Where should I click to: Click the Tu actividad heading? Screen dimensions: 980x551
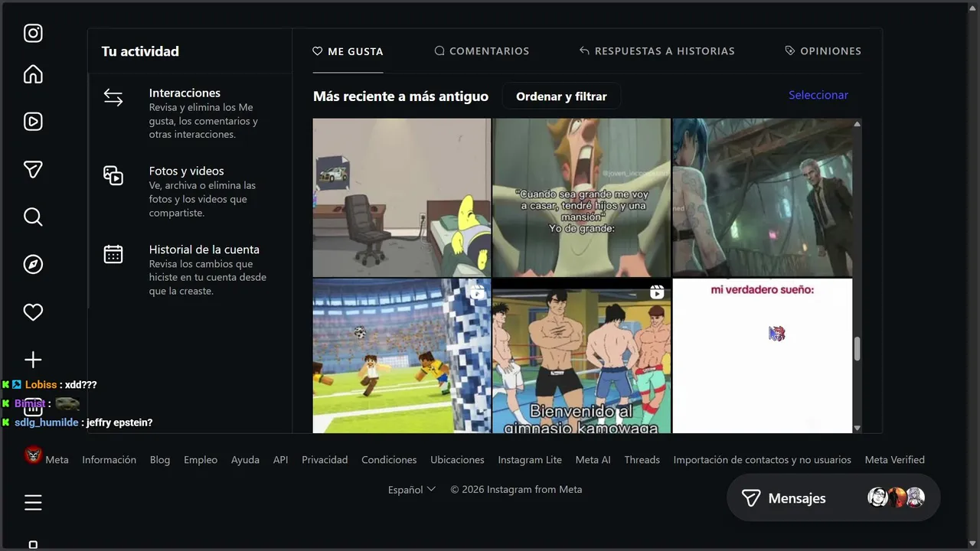tap(140, 51)
